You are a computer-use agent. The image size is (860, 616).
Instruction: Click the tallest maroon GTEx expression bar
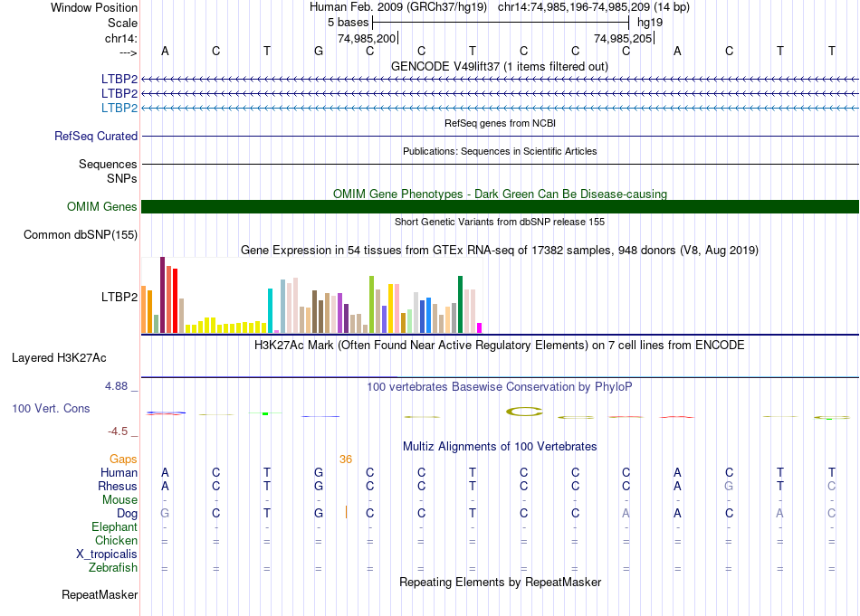162,295
